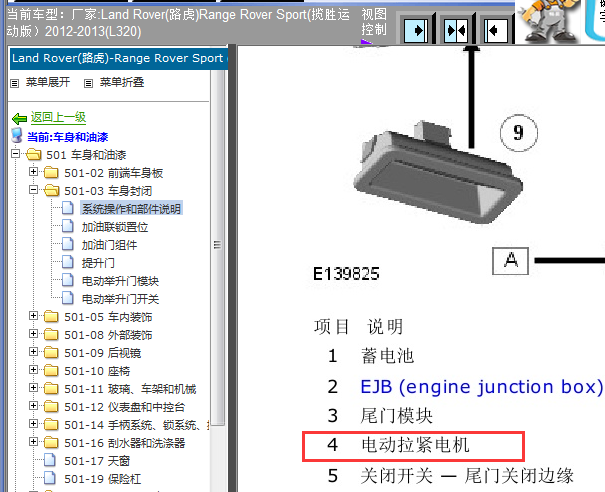Click the mechanic cartoon mascot icon

[548, 21]
